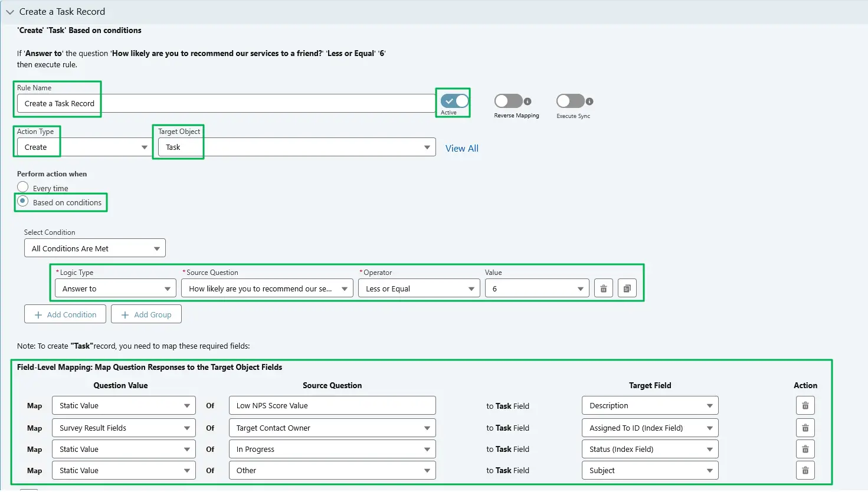
Task: Click the Add Condition button
Action: (x=65, y=314)
